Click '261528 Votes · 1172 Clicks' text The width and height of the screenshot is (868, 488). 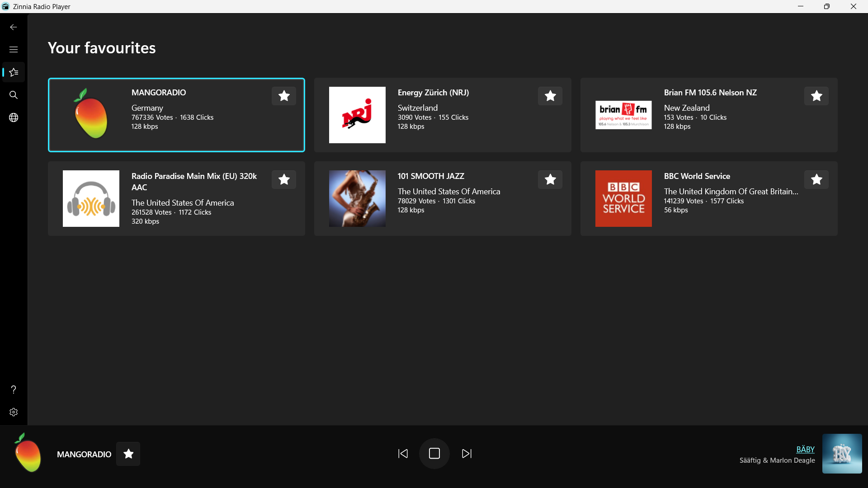click(x=171, y=212)
